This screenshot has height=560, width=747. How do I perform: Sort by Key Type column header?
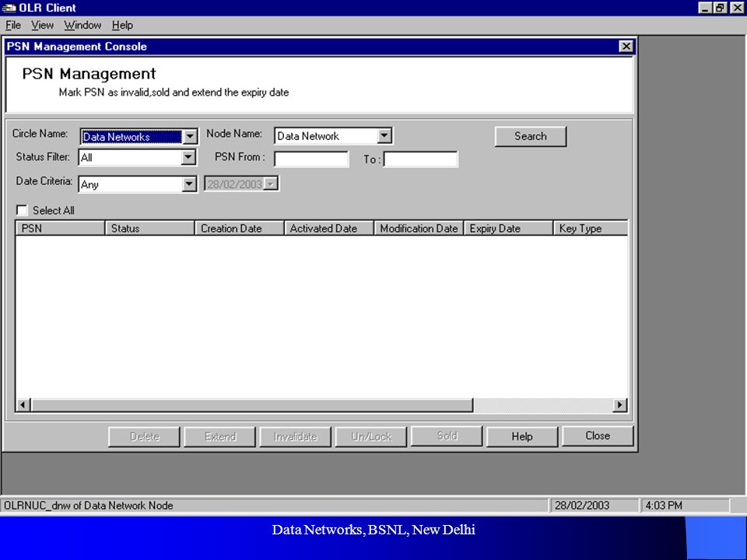tap(591, 228)
